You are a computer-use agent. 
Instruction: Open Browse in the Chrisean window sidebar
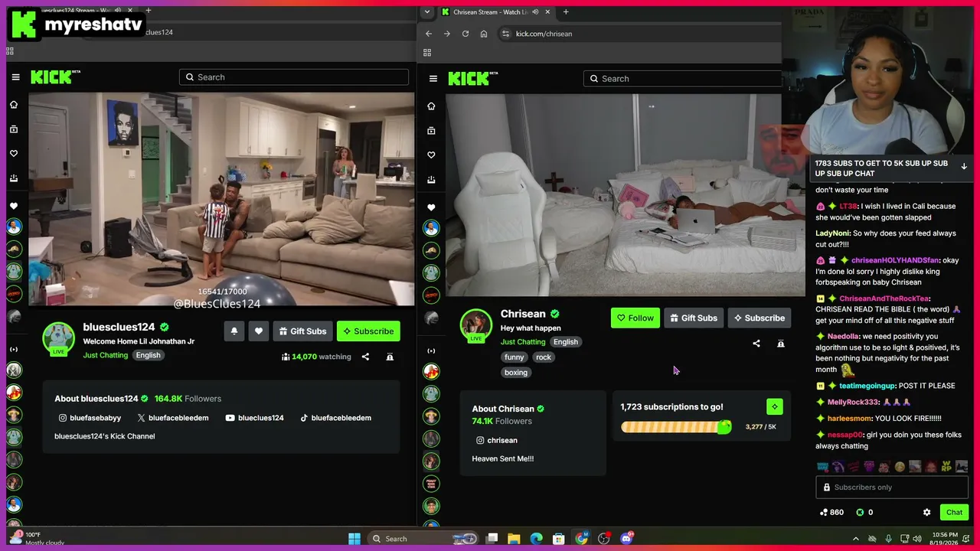click(431, 131)
